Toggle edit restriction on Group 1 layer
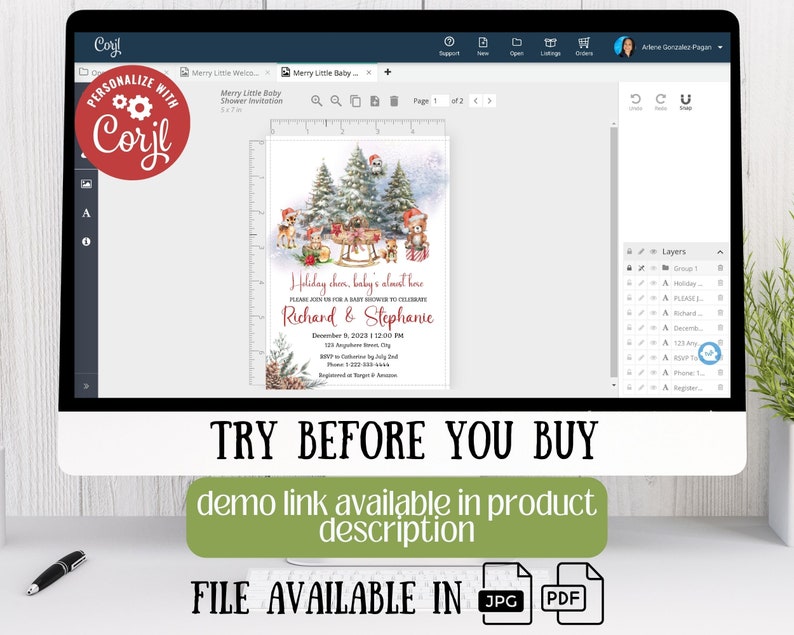 pyautogui.click(x=641, y=268)
